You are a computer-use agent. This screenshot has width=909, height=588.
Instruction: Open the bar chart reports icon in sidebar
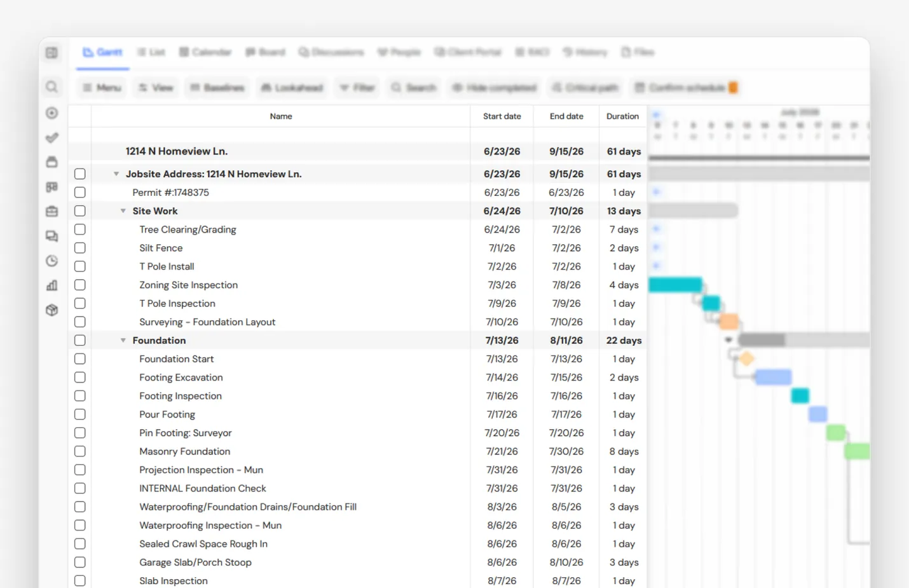coord(52,285)
